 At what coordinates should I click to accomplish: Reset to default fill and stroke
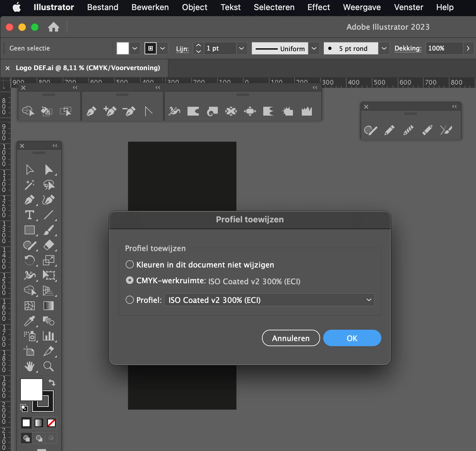24,408
